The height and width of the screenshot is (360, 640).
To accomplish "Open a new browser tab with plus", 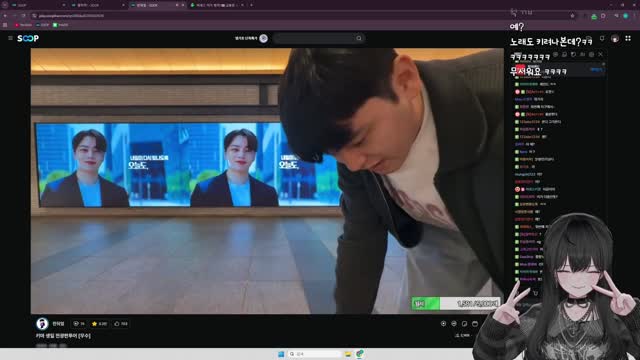I will point(251,5).
